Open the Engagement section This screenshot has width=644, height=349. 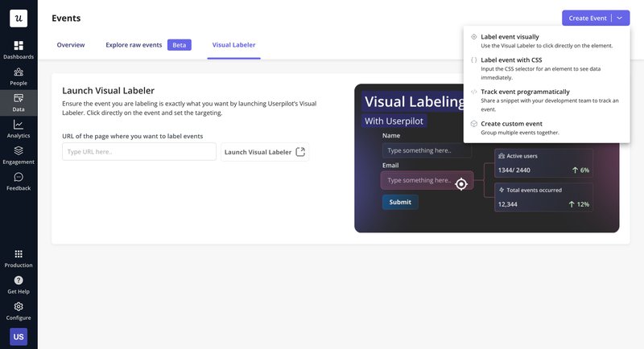tap(19, 155)
